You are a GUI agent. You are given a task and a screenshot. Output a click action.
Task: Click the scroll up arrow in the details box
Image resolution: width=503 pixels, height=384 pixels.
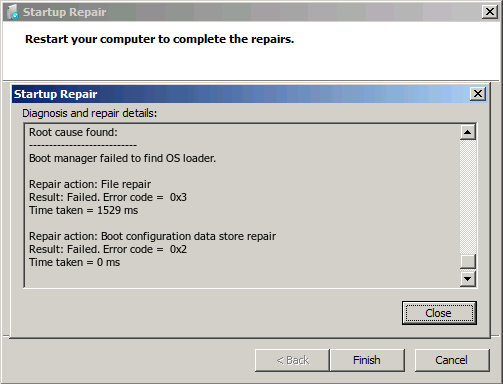point(468,132)
